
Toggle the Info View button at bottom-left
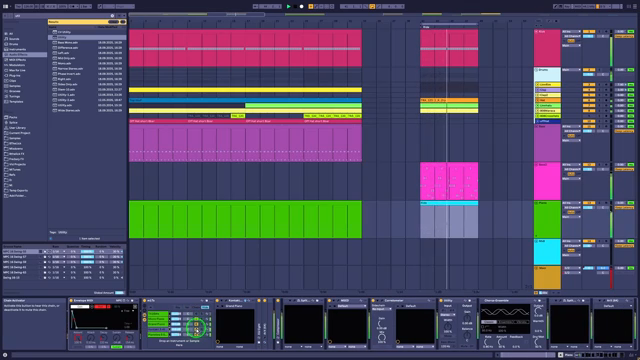(x=5, y=356)
